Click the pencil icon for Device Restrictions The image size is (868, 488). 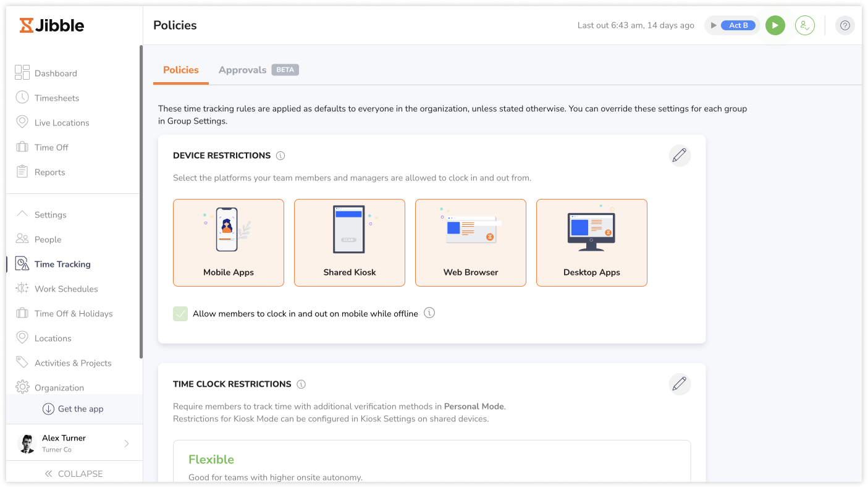679,155
